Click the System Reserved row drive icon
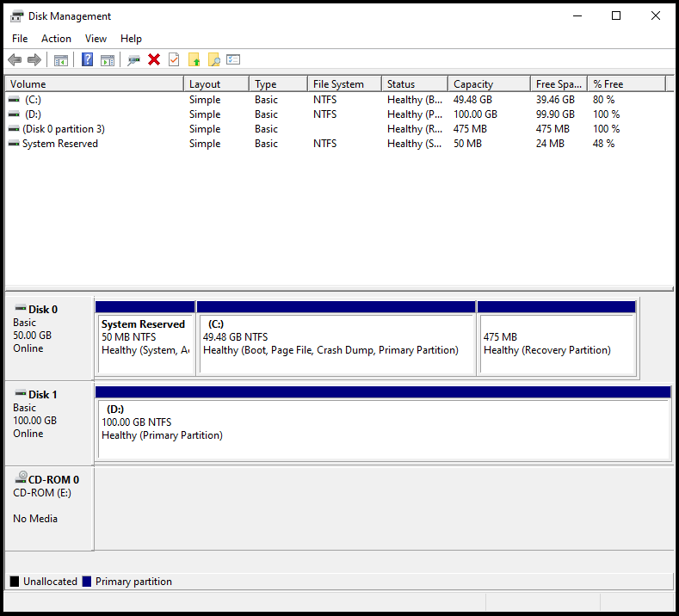 pyautogui.click(x=14, y=144)
